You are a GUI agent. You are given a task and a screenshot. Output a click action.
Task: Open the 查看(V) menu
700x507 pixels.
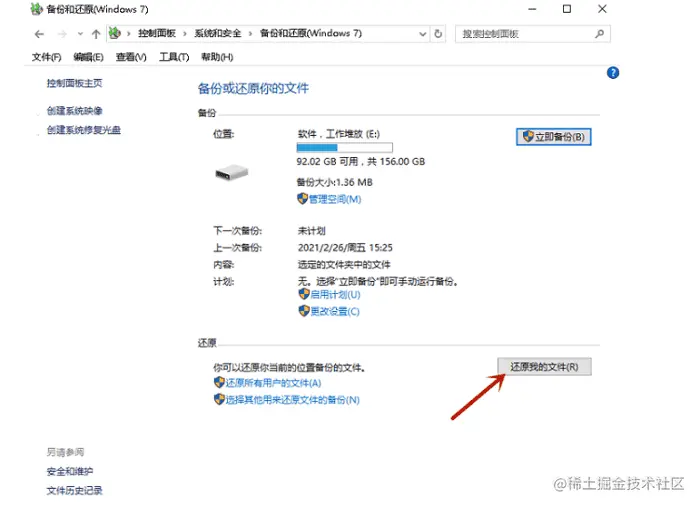point(131,57)
